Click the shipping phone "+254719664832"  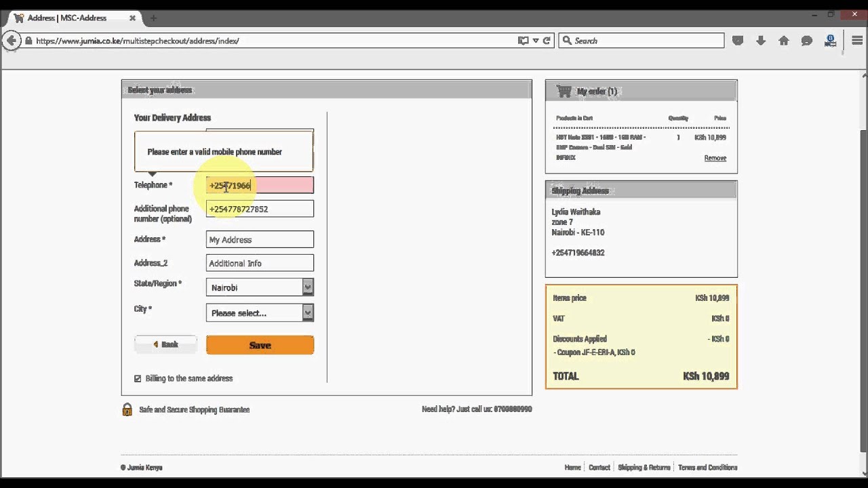click(x=578, y=252)
